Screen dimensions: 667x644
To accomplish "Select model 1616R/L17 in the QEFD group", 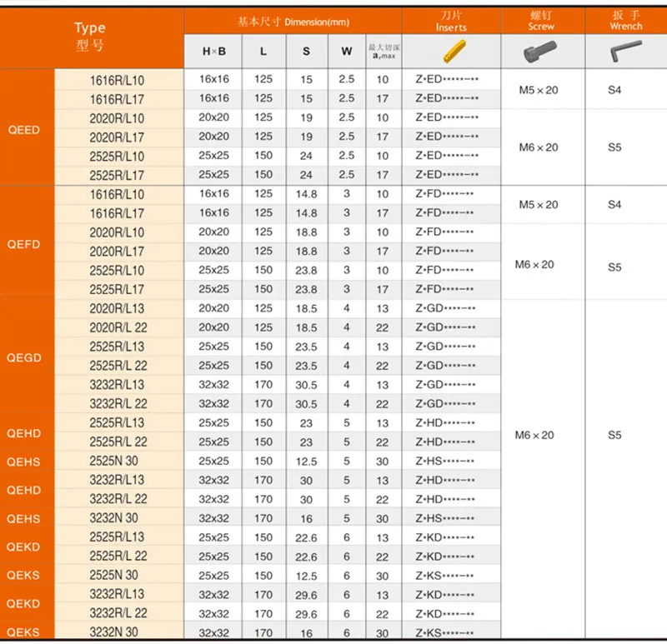I will 117,213.
